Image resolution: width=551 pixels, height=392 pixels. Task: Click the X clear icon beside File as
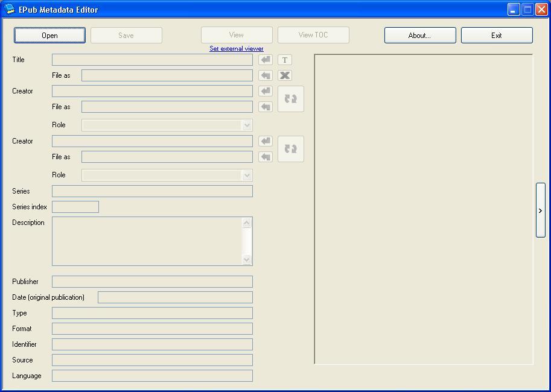(x=284, y=75)
